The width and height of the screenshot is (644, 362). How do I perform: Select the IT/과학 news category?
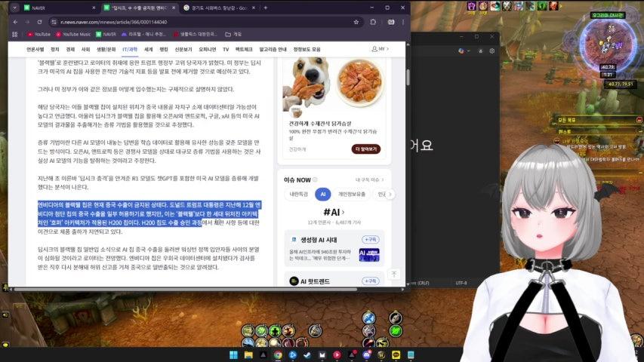[x=130, y=49]
